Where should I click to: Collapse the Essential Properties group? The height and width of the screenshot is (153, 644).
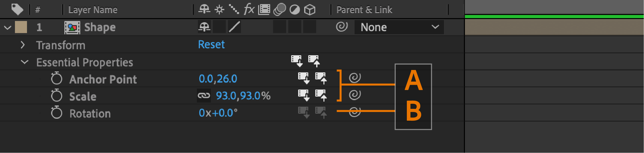coord(25,62)
